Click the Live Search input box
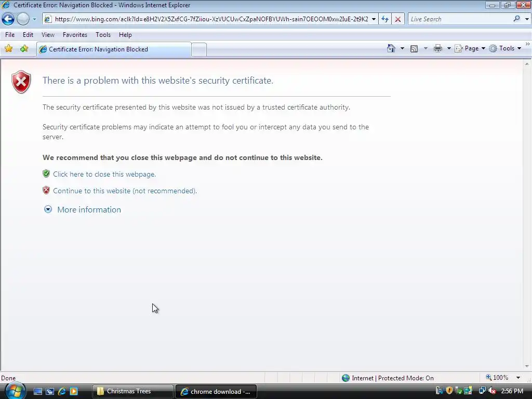Image resolution: width=532 pixels, height=399 pixels. pyautogui.click(x=460, y=19)
